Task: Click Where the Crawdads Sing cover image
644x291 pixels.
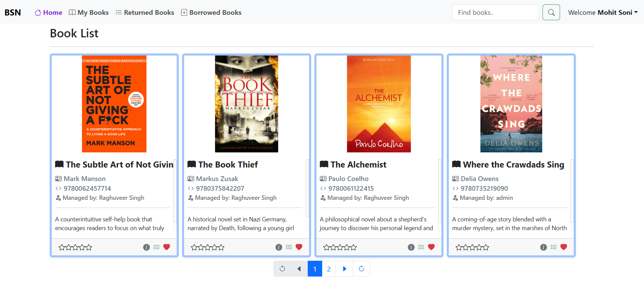Action: click(x=511, y=104)
